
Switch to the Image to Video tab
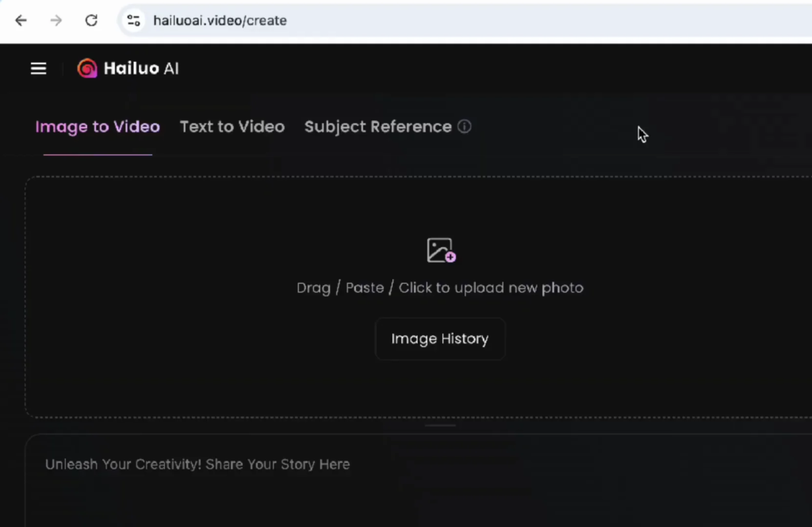(x=98, y=127)
